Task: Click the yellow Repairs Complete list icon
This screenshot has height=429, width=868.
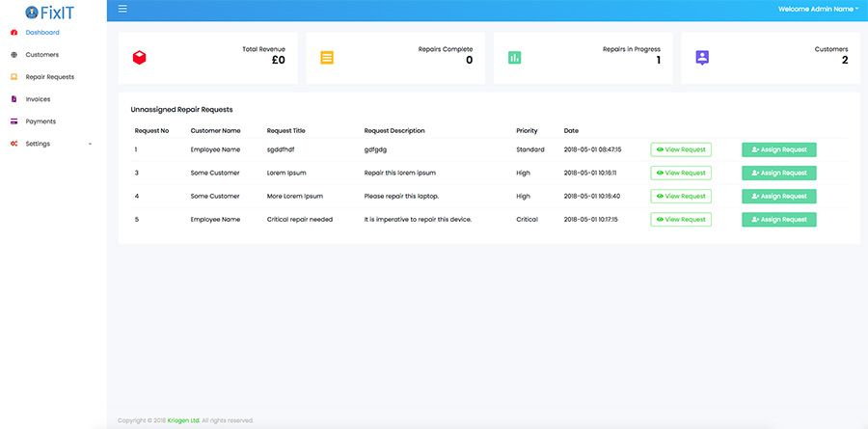Action: 327,58
